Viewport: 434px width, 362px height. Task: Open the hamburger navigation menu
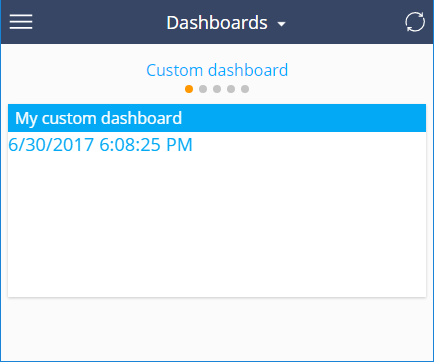tap(21, 22)
